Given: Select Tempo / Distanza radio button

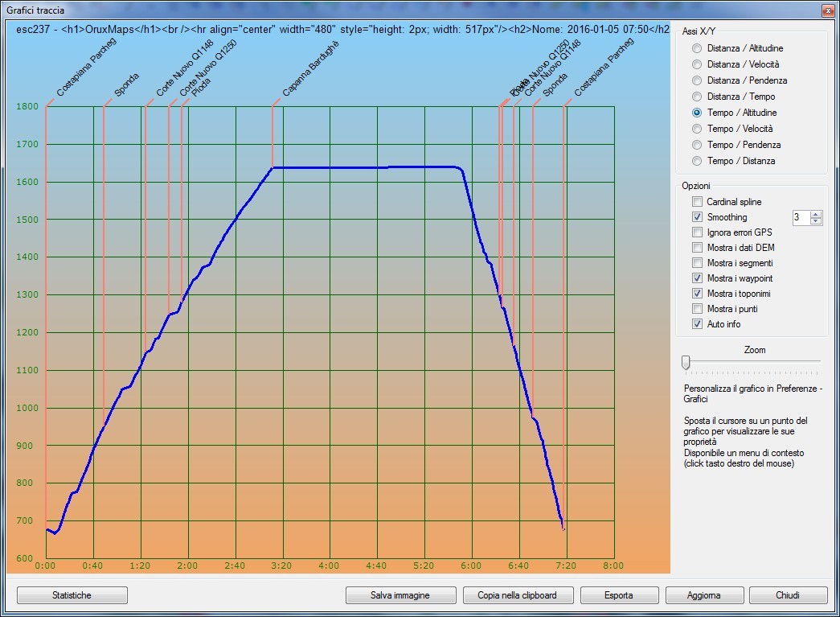Looking at the screenshot, I should 697,161.
